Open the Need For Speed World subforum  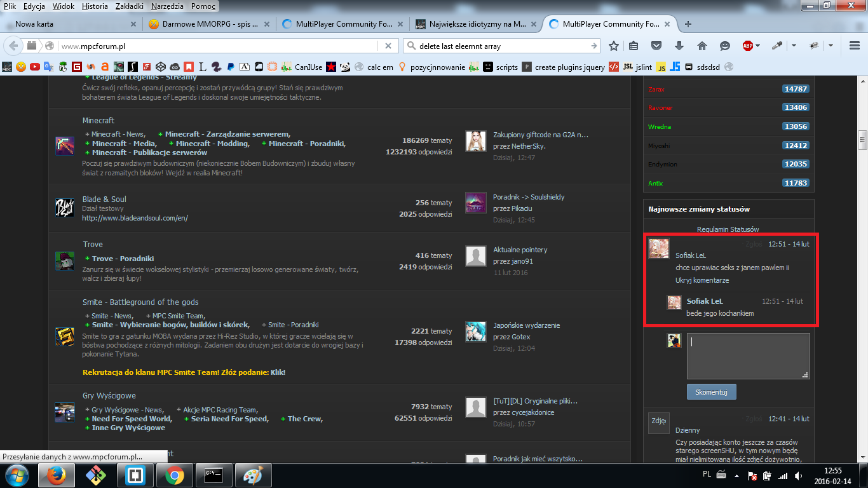tap(132, 419)
